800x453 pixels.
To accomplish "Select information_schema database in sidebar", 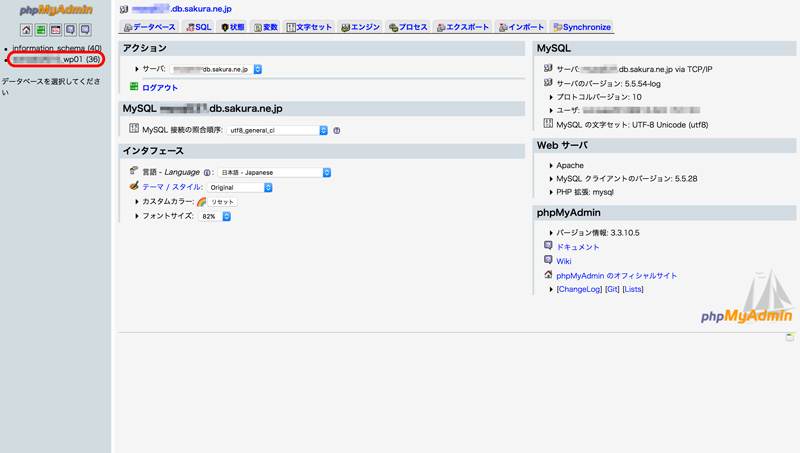I will [x=57, y=48].
